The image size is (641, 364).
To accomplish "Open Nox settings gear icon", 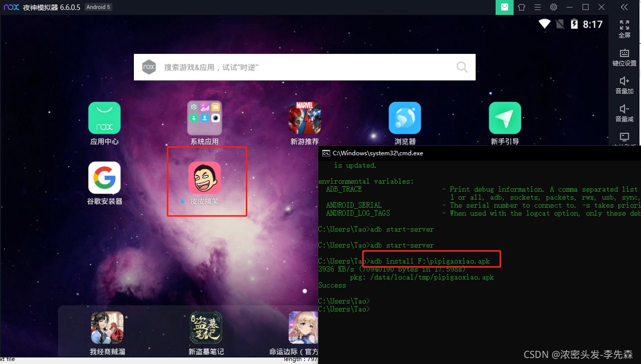I will (554, 7).
